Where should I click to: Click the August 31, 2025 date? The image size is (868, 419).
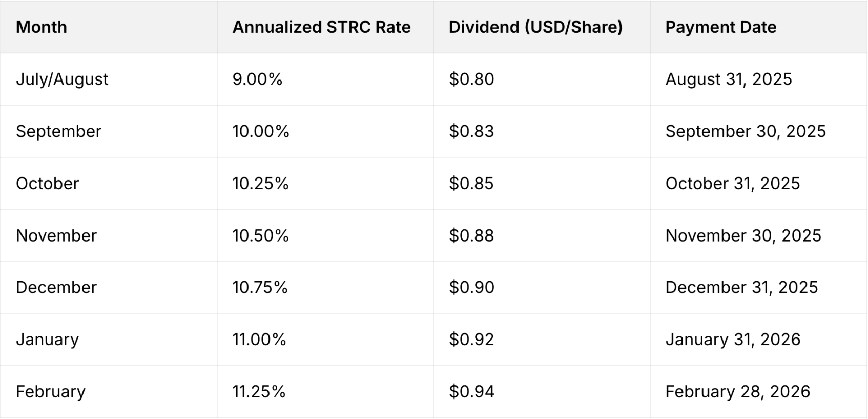tap(728, 79)
